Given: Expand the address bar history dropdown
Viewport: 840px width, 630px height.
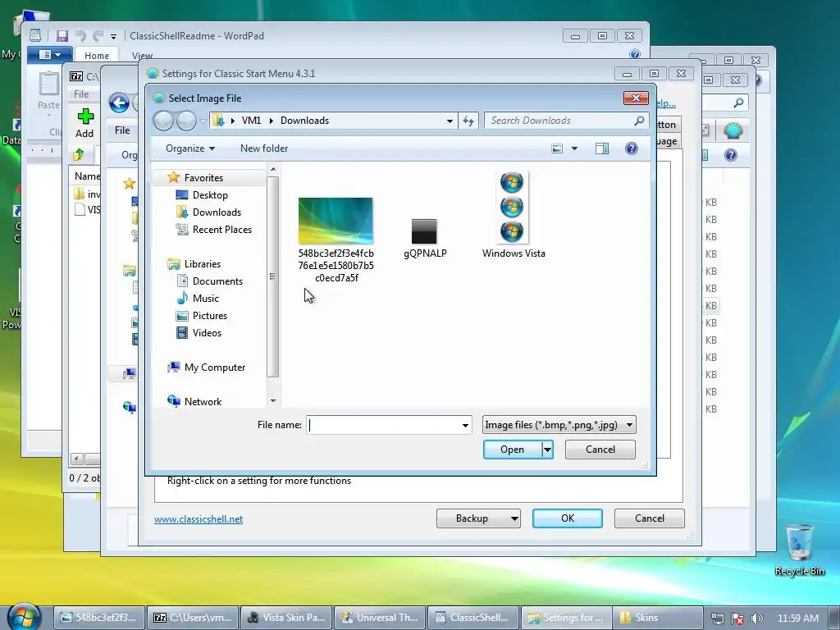Looking at the screenshot, I should coord(450,121).
